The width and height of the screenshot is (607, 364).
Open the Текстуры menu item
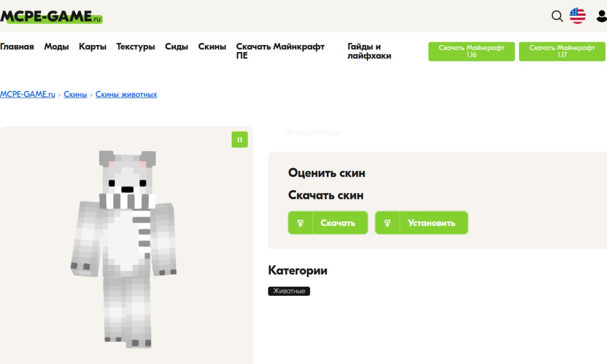[x=136, y=46]
